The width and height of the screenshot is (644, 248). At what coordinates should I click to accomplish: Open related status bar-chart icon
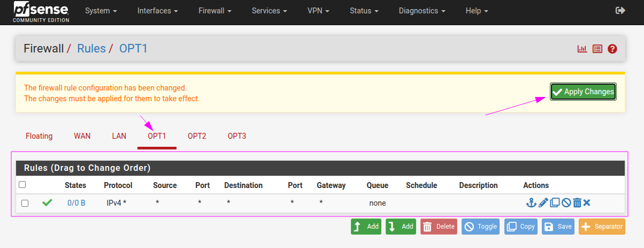[582, 49]
